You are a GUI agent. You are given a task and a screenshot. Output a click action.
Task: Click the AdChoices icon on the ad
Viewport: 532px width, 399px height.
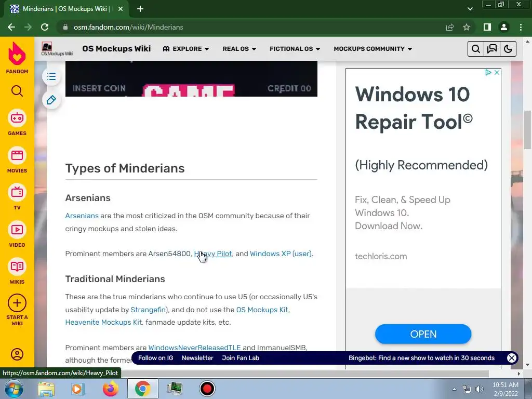[x=488, y=72]
